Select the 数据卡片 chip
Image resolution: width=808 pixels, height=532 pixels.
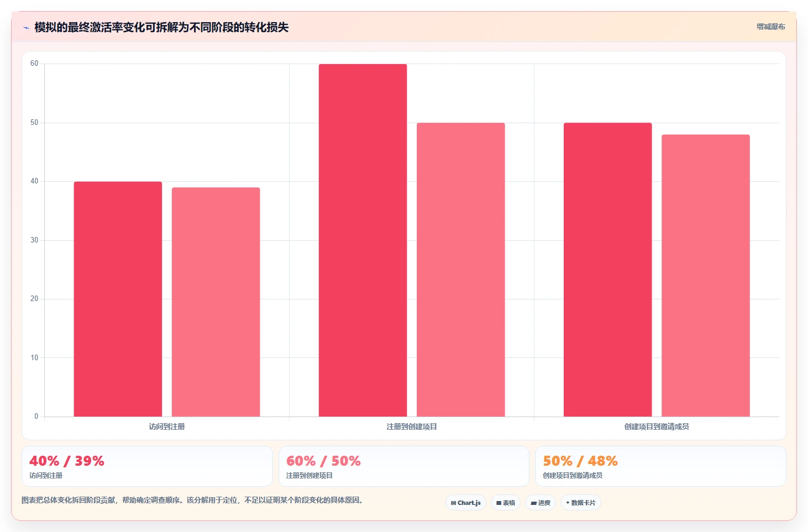pyautogui.click(x=581, y=503)
